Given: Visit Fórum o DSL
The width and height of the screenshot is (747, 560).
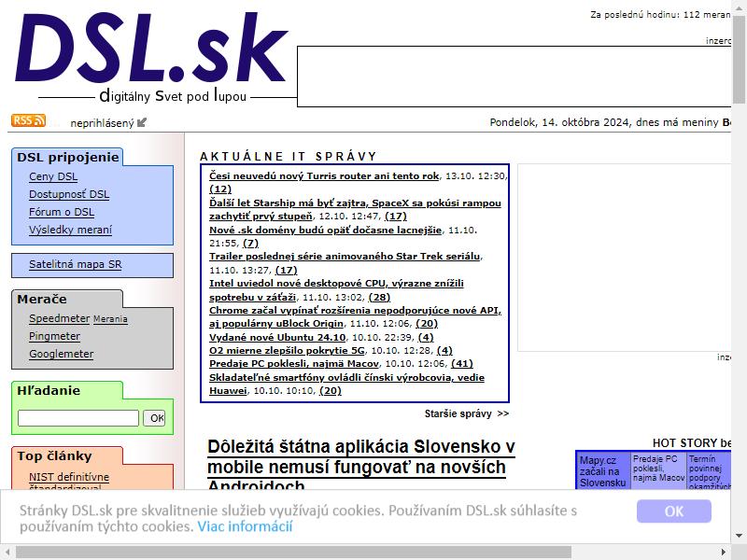Looking at the screenshot, I should pos(62,212).
